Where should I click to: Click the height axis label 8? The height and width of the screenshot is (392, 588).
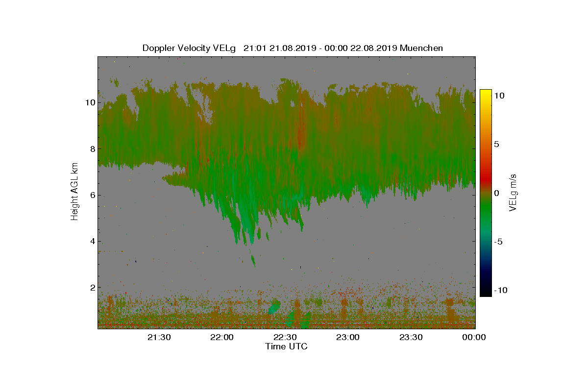click(92, 149)
